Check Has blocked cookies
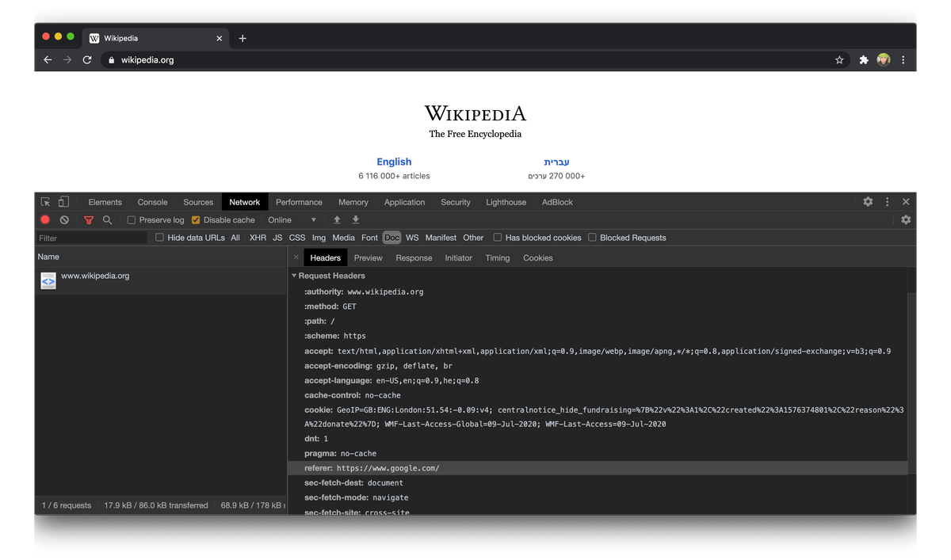 pyautogui.click(x=498, y=238)
